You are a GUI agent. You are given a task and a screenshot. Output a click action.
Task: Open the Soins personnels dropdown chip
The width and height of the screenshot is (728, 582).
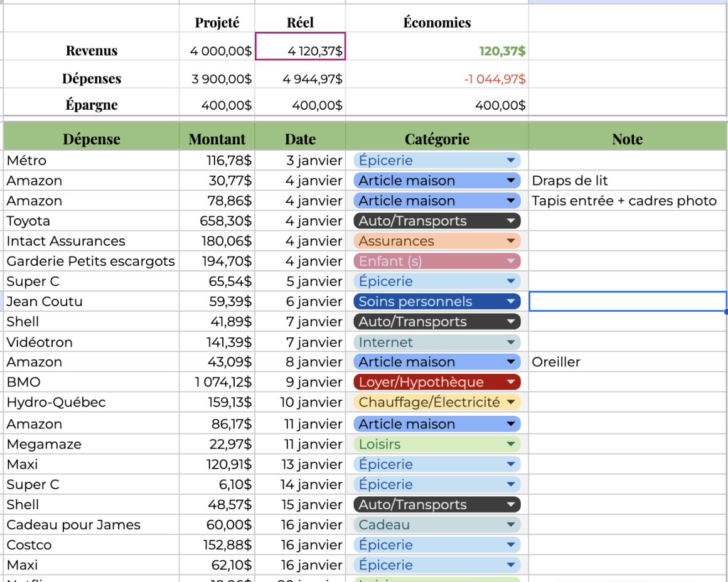(x=437, y=302)
